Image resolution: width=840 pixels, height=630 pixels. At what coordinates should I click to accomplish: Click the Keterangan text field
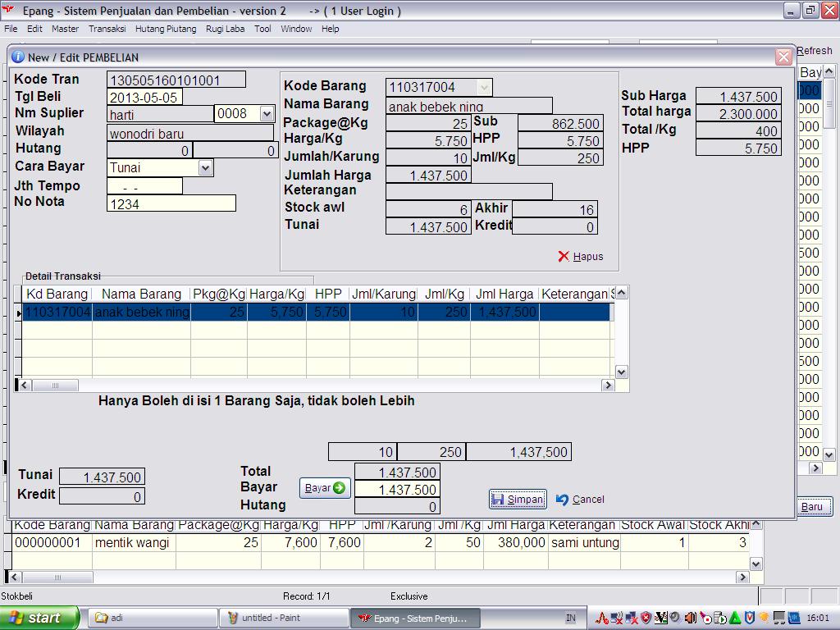click(x=468, y=191)
